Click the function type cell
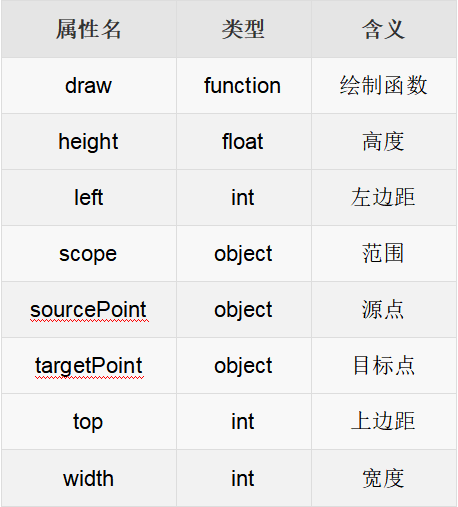Viewport: 458px width, 507px height. click(x=244, y=86)
